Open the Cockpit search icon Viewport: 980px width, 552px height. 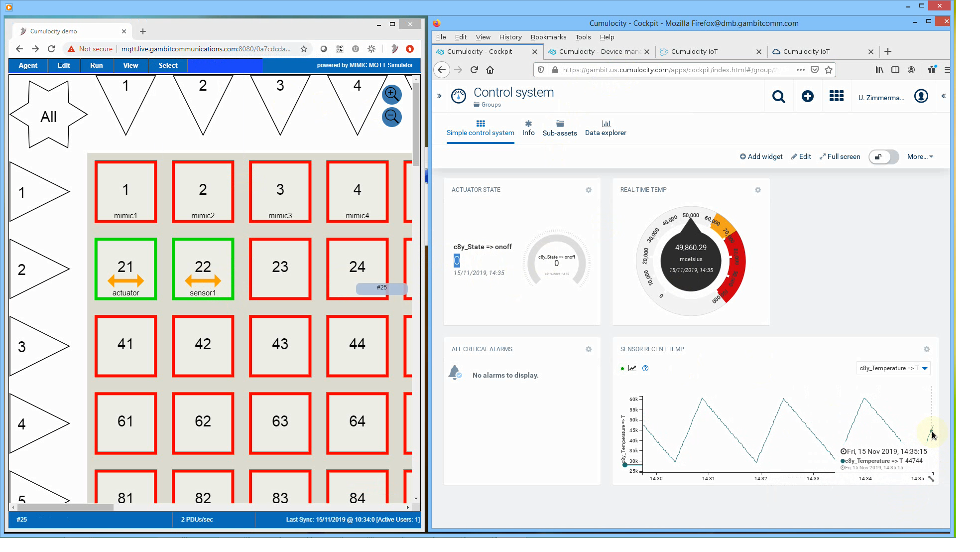tap(778, 97)
